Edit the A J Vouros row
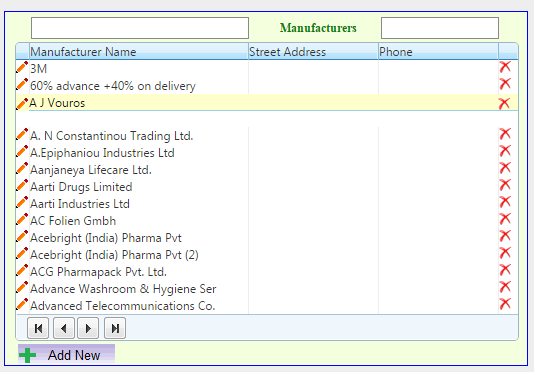The image size is (534, 372). point(22,104)
